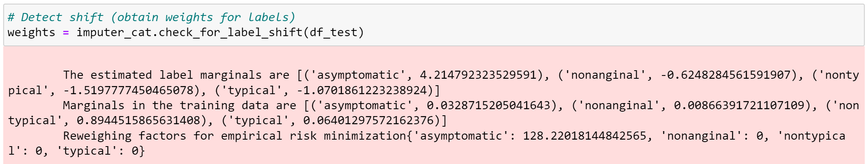Click the purple equals operator in code
Screen dimensions: 868x164
[66, 32]
